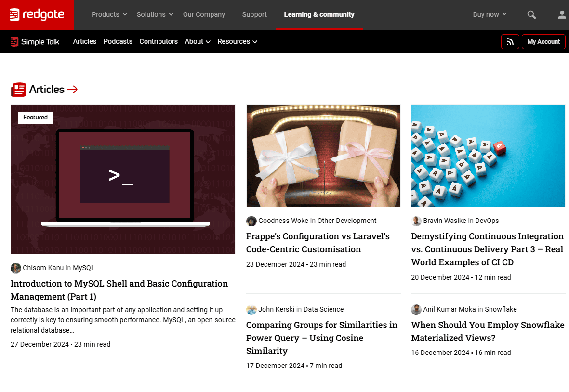Open the Data Science category link
The image size is (569, 392).
(x=324, y=309)
